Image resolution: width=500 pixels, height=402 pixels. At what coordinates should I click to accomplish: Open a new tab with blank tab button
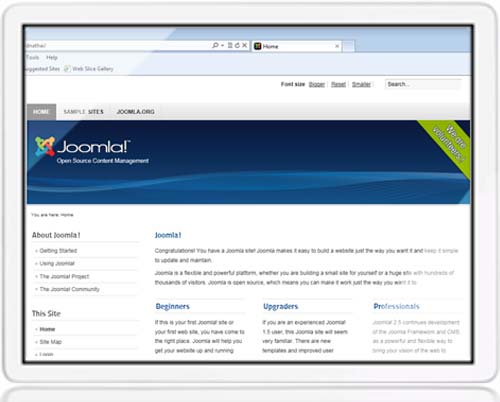[x=348, y=46]
